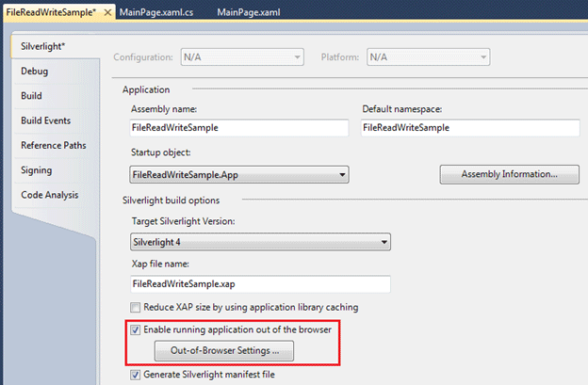Image resolution: width=588 pixels, height=385 pixels.
Task: Open the MainPage.xaml document tab
Action: [248, 12]
